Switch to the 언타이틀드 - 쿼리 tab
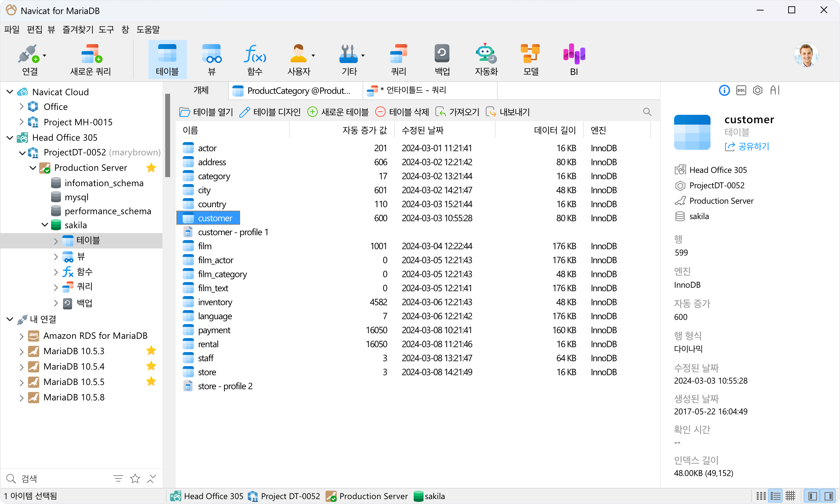840x504 pixels. 430,91
